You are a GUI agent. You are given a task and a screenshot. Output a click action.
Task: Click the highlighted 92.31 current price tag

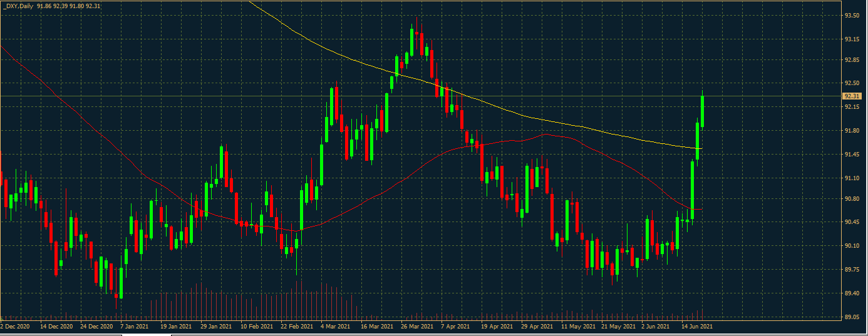click(x=851, y=96)
